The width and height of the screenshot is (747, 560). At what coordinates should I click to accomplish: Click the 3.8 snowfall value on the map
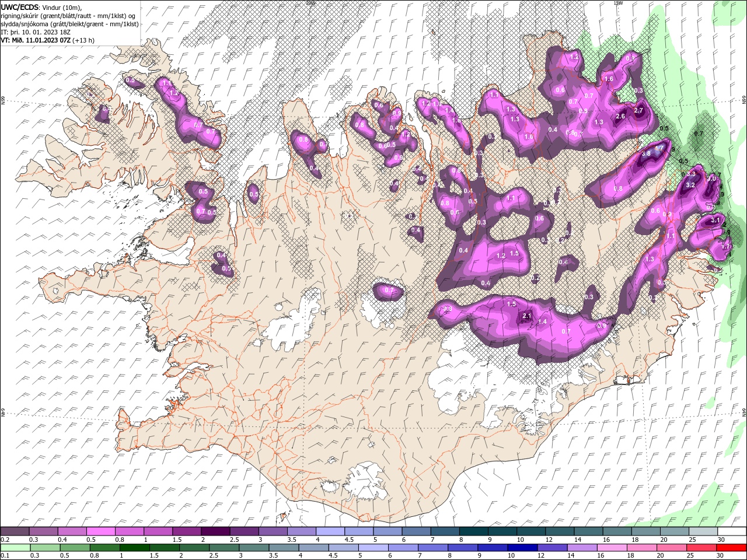click(x=646, y=154)
